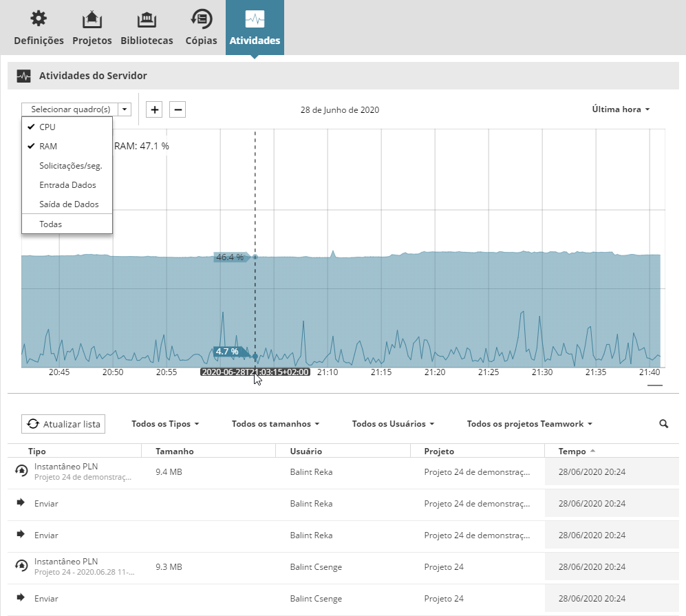Click the Atualizar lista button
This screenshot has height=616, width=686.
click(x=63, y=424)
